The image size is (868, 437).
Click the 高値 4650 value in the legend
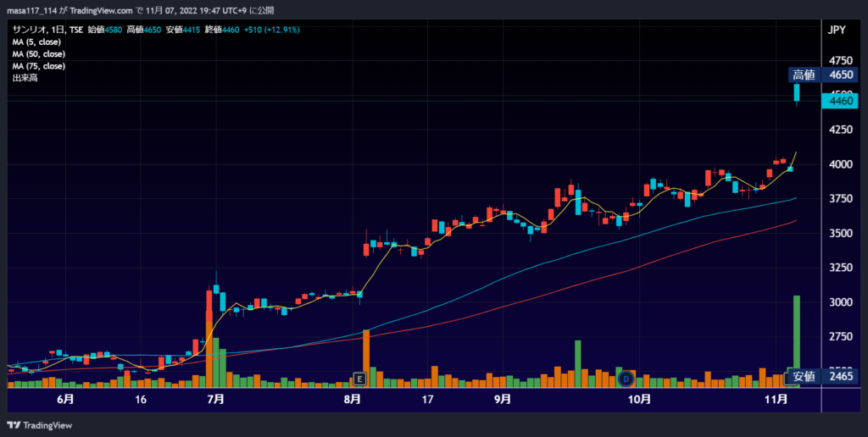click(x=144, y=30)
